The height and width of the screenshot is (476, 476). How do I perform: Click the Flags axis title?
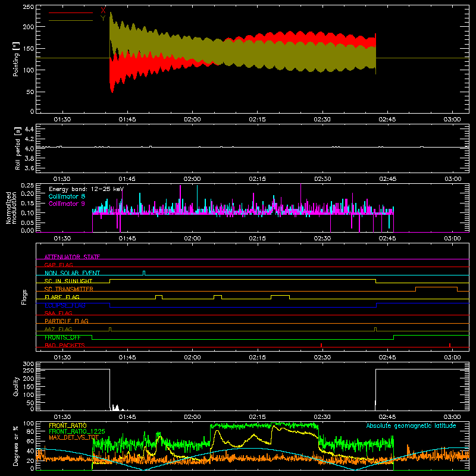point(24,297)
